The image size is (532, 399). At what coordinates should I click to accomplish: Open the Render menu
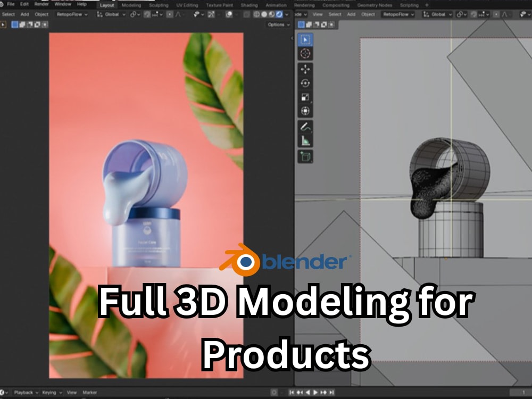tap(41, 4)
